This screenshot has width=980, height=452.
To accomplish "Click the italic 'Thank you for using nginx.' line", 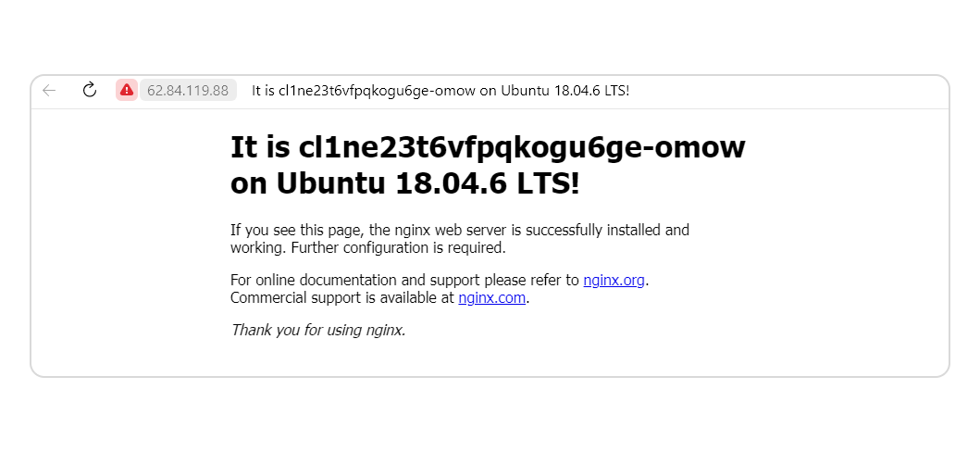I will pos(318,330).
